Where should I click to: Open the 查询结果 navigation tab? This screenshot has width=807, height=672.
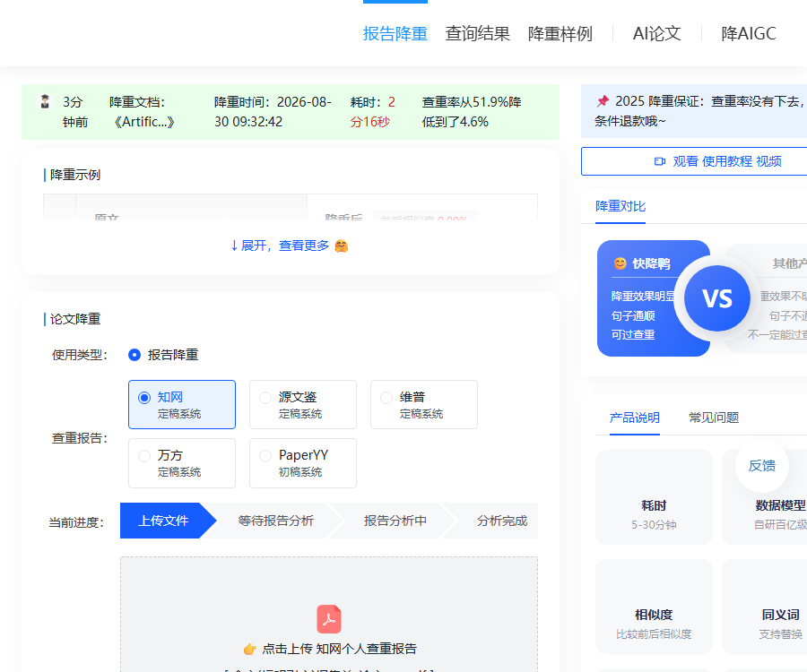[477, 33]
